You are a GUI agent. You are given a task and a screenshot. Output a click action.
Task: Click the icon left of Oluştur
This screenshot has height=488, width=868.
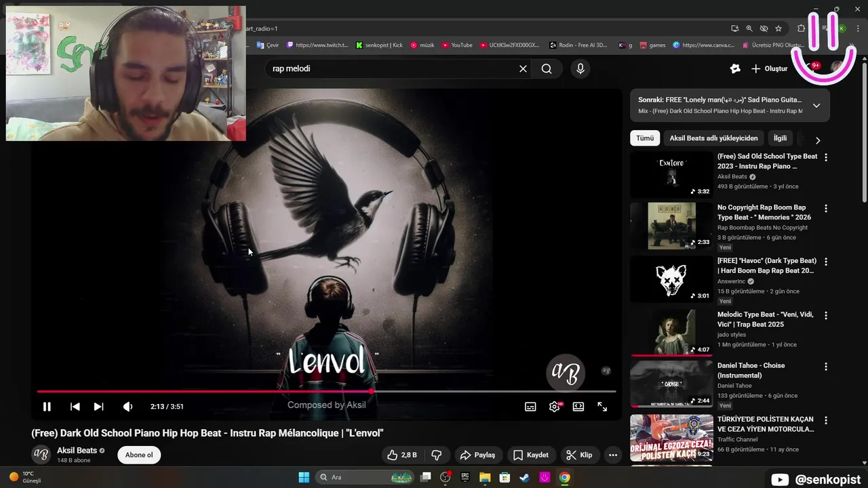(735, 68)
